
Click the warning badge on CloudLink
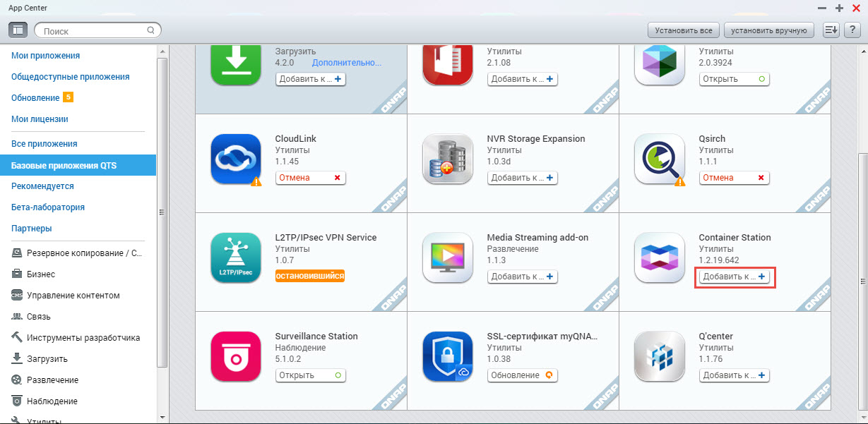[256, 181]
